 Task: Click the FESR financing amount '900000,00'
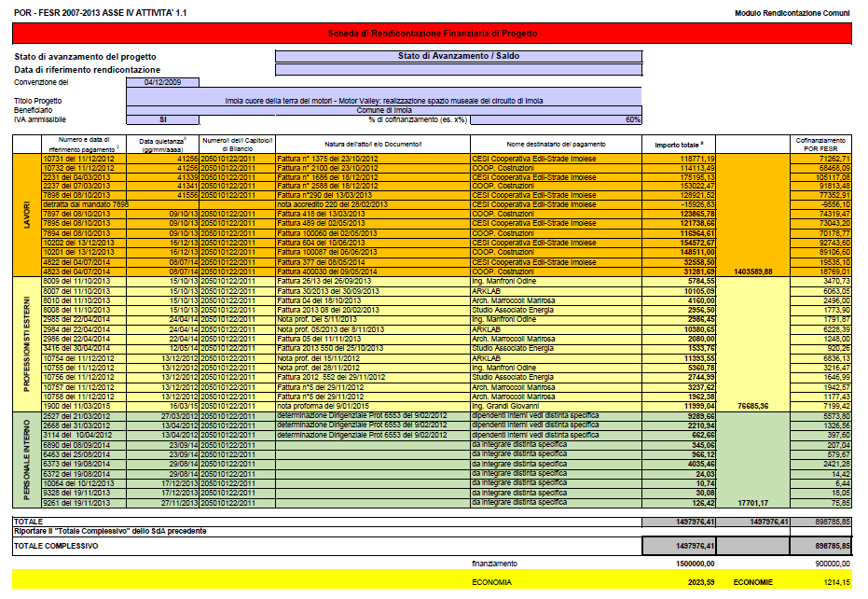(833, 564)
